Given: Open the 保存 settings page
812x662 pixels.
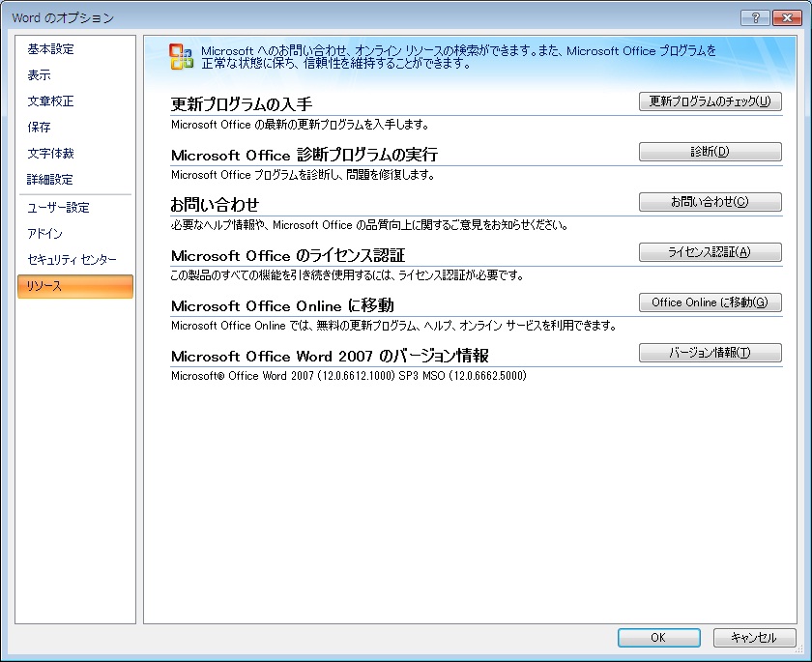Looking at the screenshot, I should click(x=40, y=128).
